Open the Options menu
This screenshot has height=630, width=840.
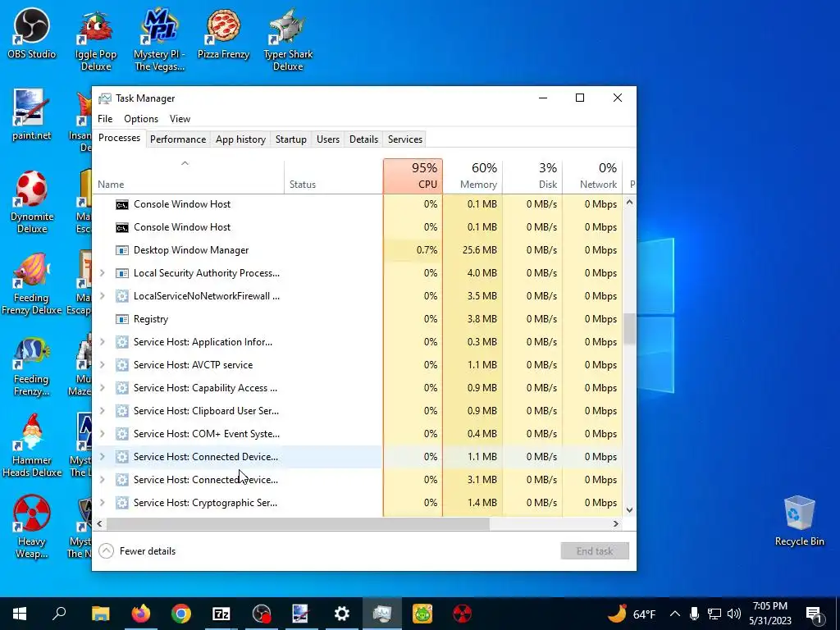(141, 119)
